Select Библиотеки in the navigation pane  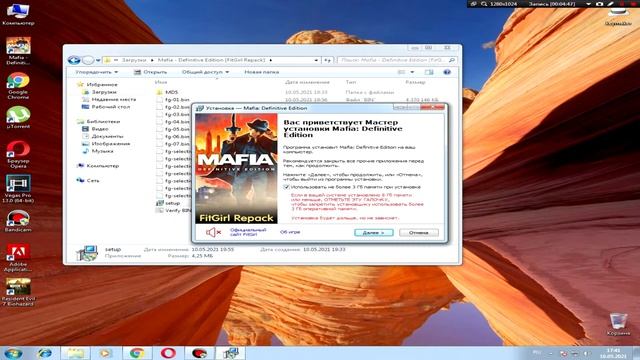(x=98, y=121)
